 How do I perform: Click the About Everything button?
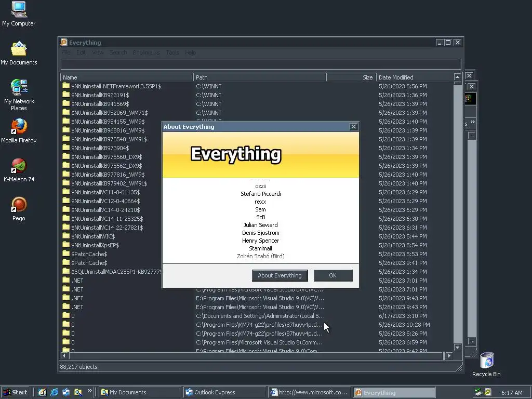280,275
